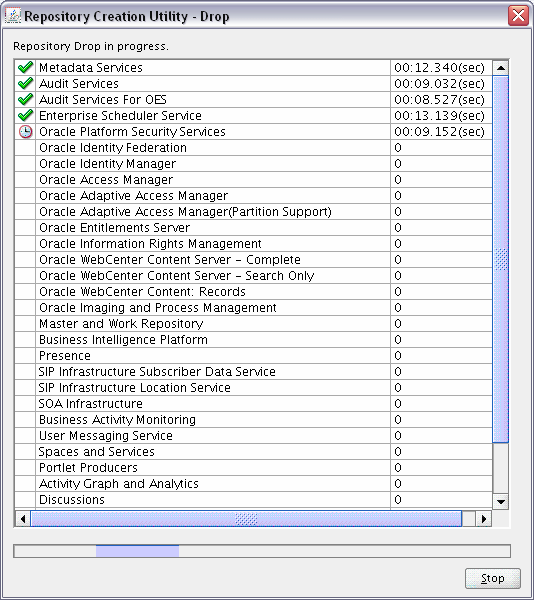The width and height of the screenshot is (534, 600).
Task: Click the 00:09.152(sec) time value
Action: point(440,132)
